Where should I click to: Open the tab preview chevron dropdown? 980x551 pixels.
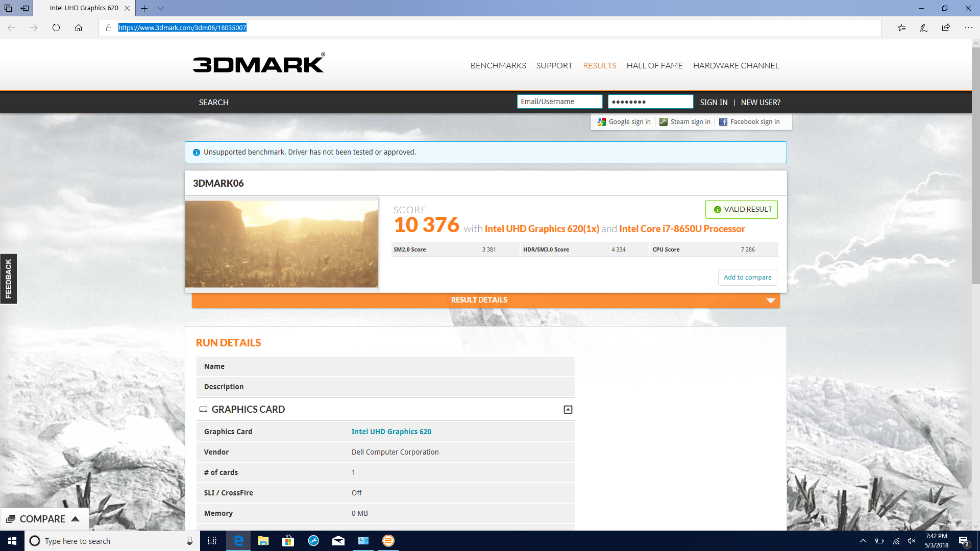pyautogui.click(x=160, y=8)
